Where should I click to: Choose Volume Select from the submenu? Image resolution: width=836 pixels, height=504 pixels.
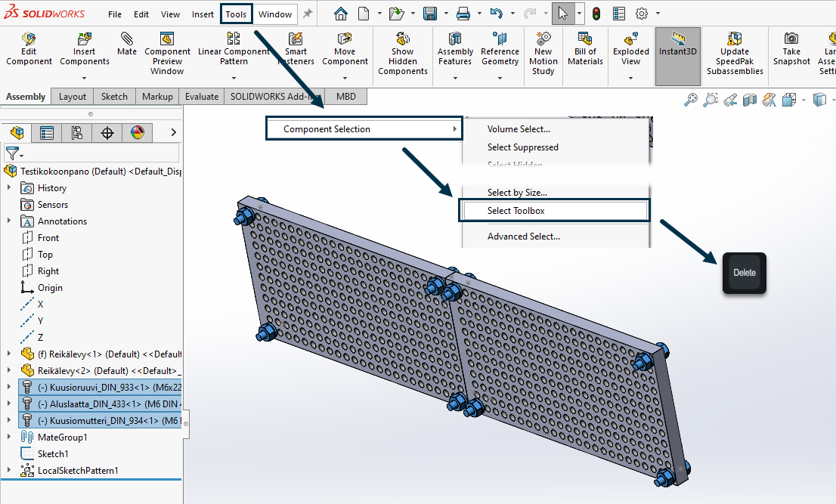click(x=519, y=129)
